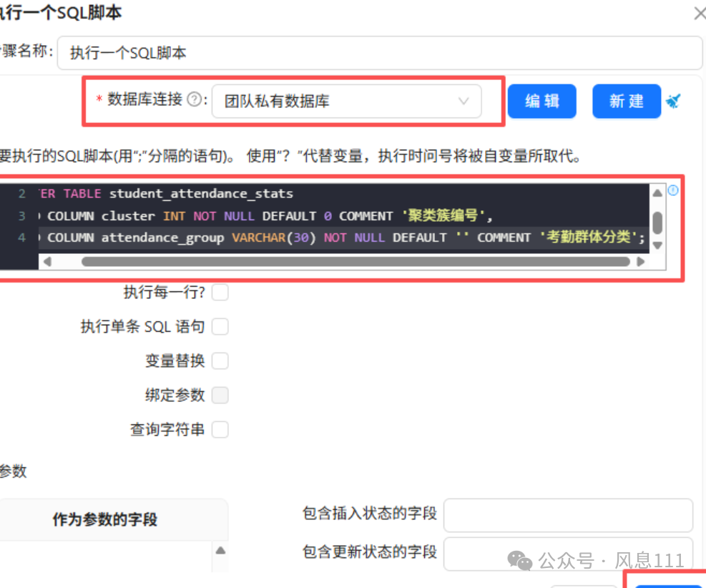Click the database wizard icon beside 新建

tap(674, 101)
